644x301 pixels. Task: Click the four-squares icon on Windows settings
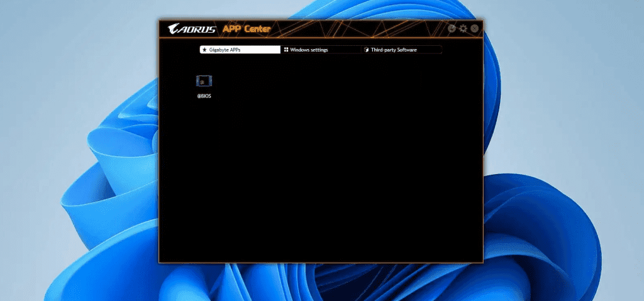(286, 50)
